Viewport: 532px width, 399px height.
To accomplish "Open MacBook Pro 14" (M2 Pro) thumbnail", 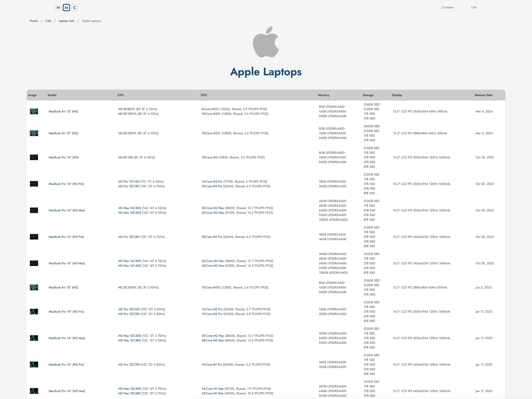I will [34, 311].
